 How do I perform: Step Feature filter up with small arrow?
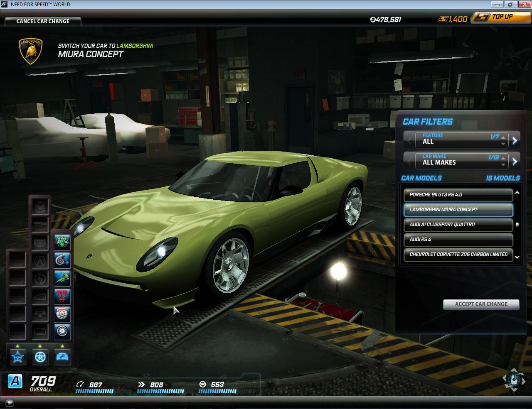(x=503, y=137)
